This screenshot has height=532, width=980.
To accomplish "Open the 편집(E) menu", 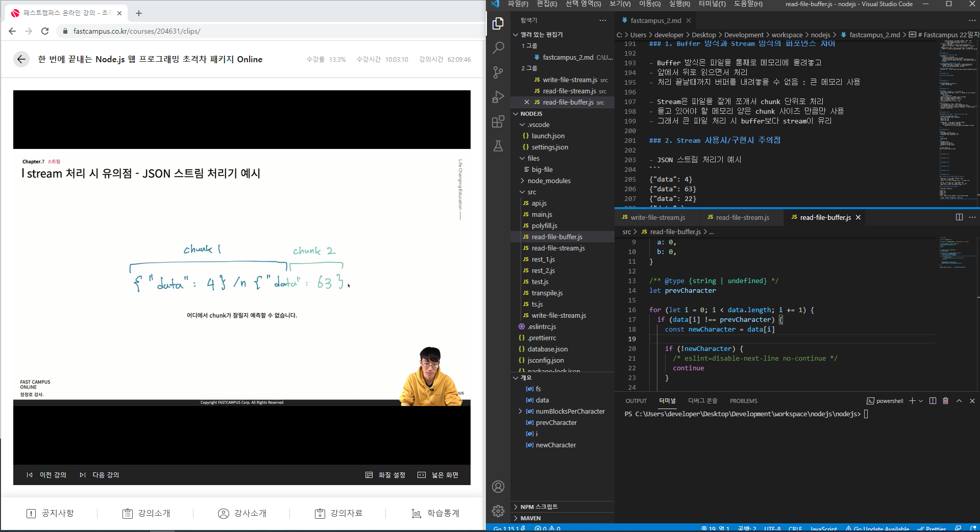I will click(x=547, y=4).
